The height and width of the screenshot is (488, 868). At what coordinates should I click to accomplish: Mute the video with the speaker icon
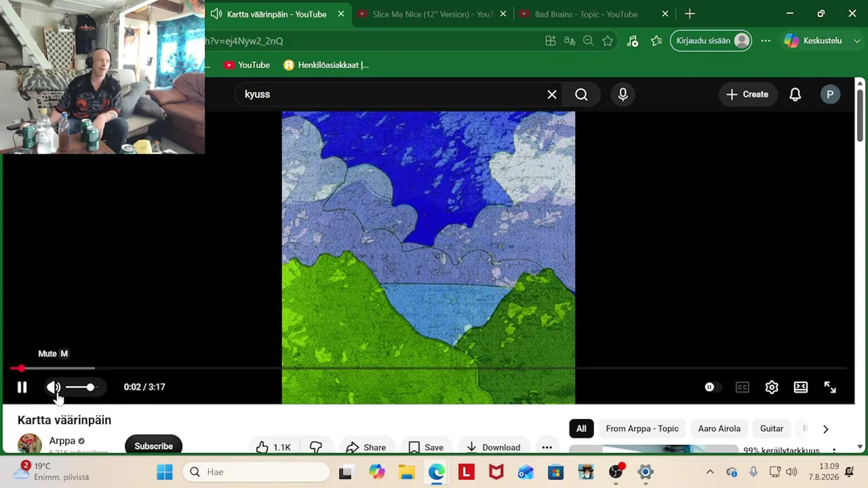(54, 387)
